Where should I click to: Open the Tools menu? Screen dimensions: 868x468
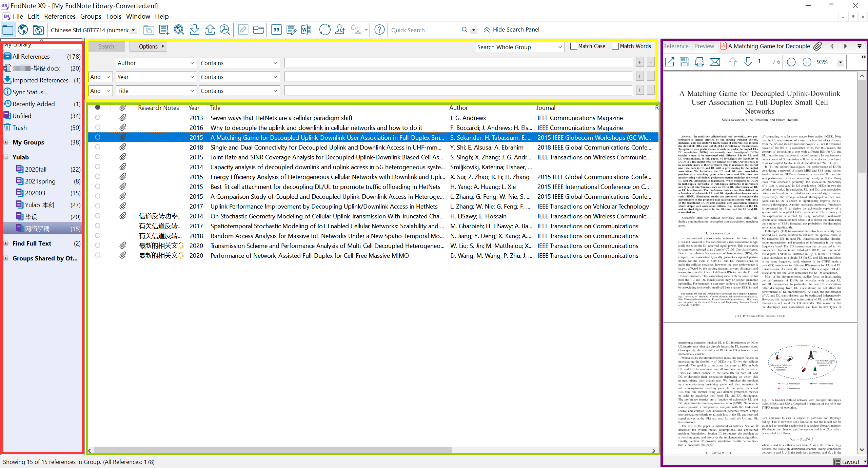point(114,16)
